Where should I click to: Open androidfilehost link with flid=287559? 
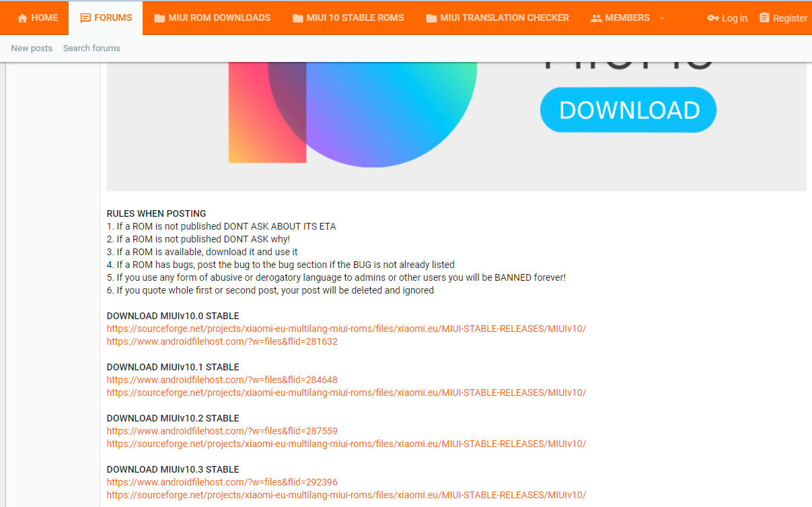click(x=222, y=431)
